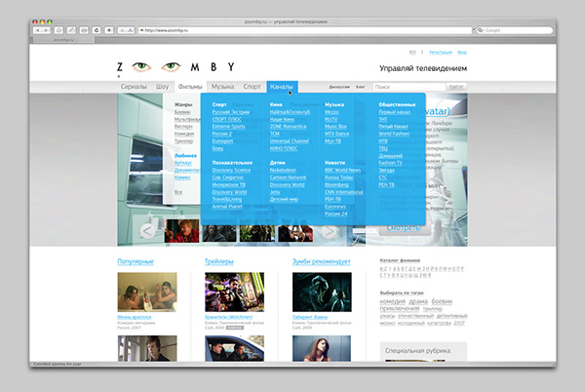Open channel 'Animal Planet'
This screenshot has height=392, width=585.
(x=227, y=207)
